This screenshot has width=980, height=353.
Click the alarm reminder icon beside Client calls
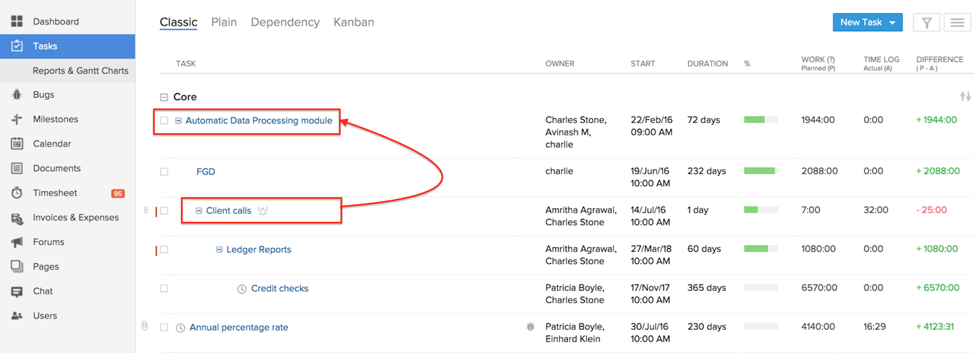coord(263,211)
